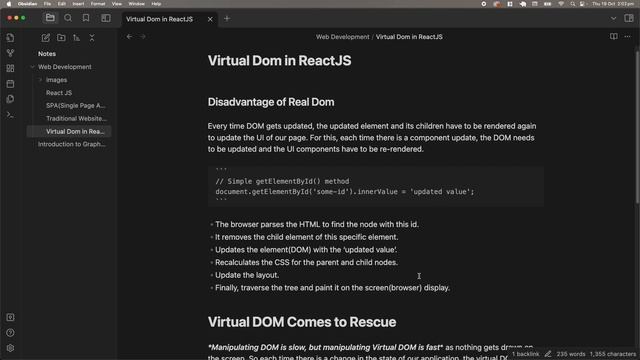Viewport: 640px width, 360px height.
Task: Open the Window menu
Action: [x=136, y=4]
